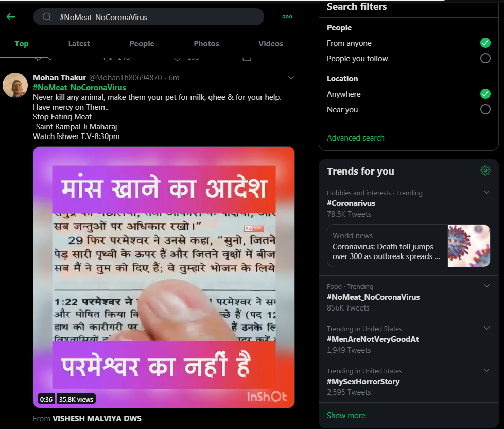Click the #NoMeat_NoCoronaVirus hashtag in tweet

click(79, 88)
